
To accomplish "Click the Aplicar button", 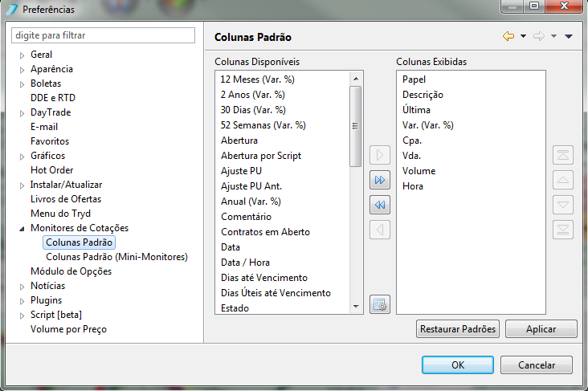I will [541, 328].
